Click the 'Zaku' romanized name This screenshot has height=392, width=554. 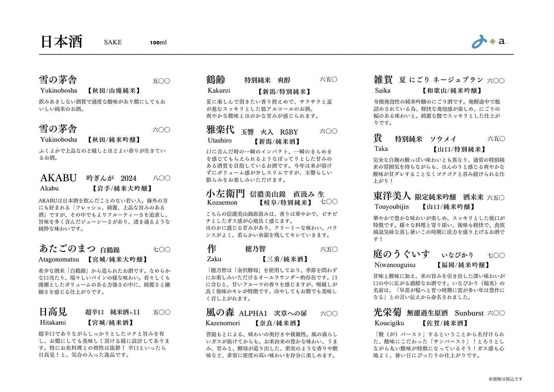(214, 259)
